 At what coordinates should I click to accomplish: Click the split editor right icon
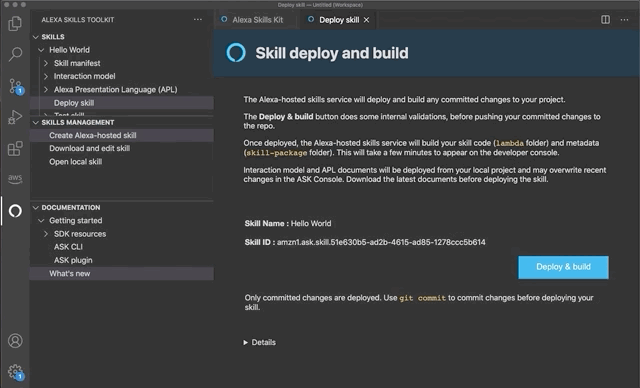point(605,20)
